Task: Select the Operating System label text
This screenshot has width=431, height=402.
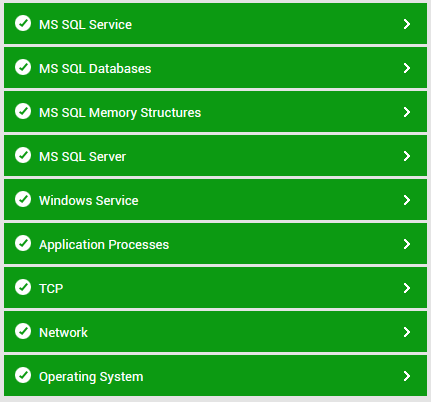Action: (x=91, y=377)
